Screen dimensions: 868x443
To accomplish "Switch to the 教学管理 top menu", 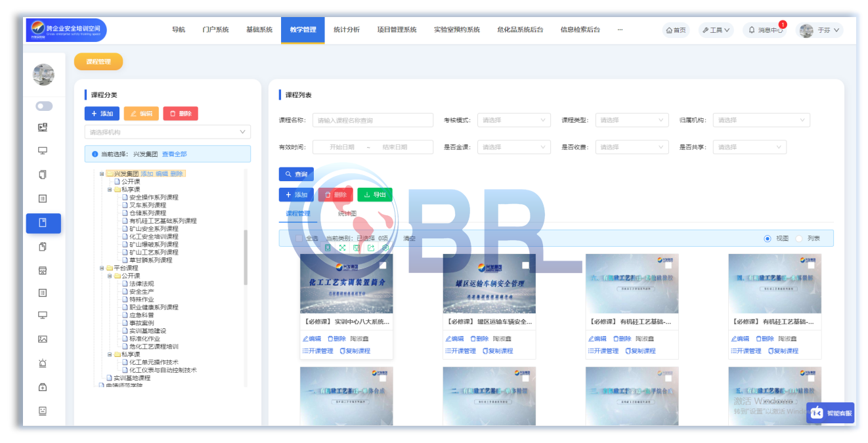I will coord(303,30).
